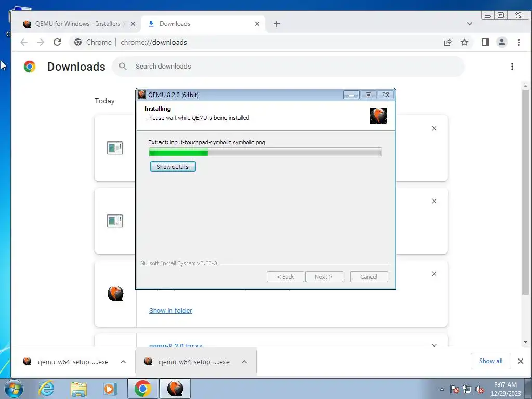Click QEMU installer icon in downloads list
The height and width of the screenshot is (399, 532).
(115, 294)
